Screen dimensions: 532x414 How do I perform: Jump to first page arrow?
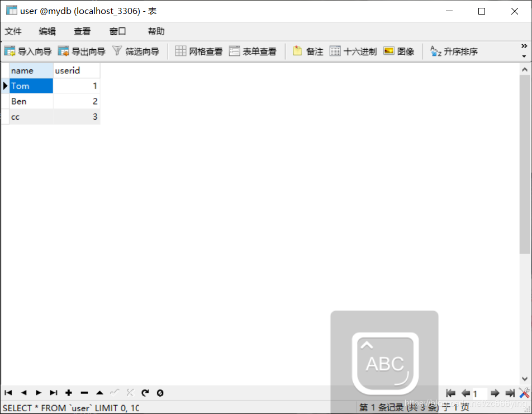450,393
